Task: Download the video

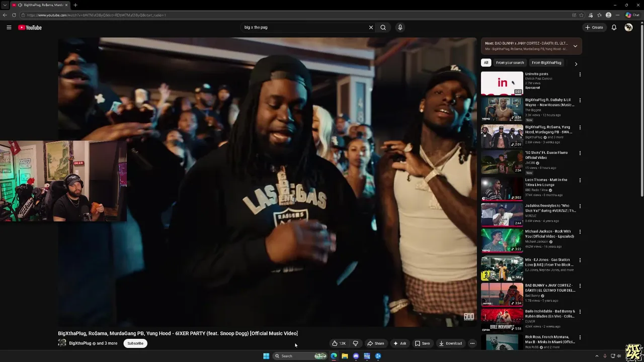Action: pyautogui.click(x=450, y=343)
